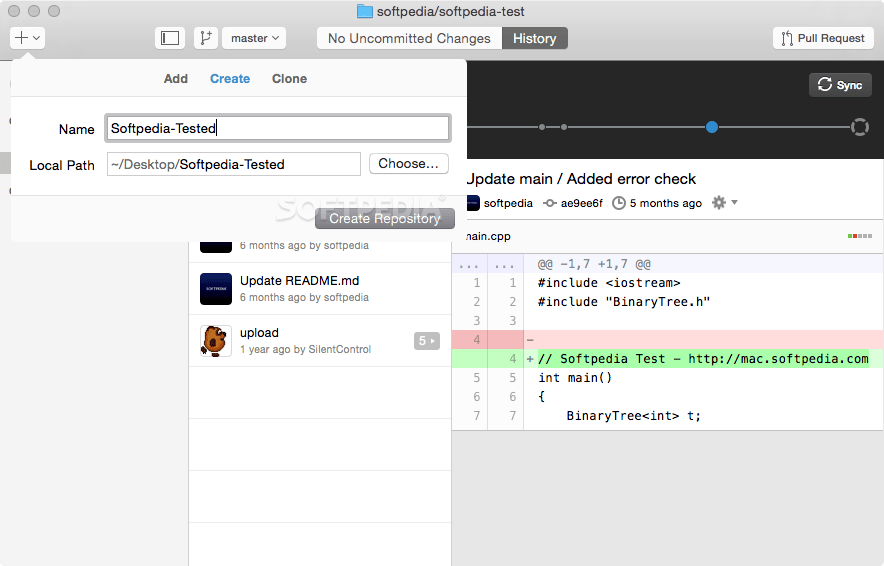Click the uncommitted changes ring on timeline

[x=860, y=127]
